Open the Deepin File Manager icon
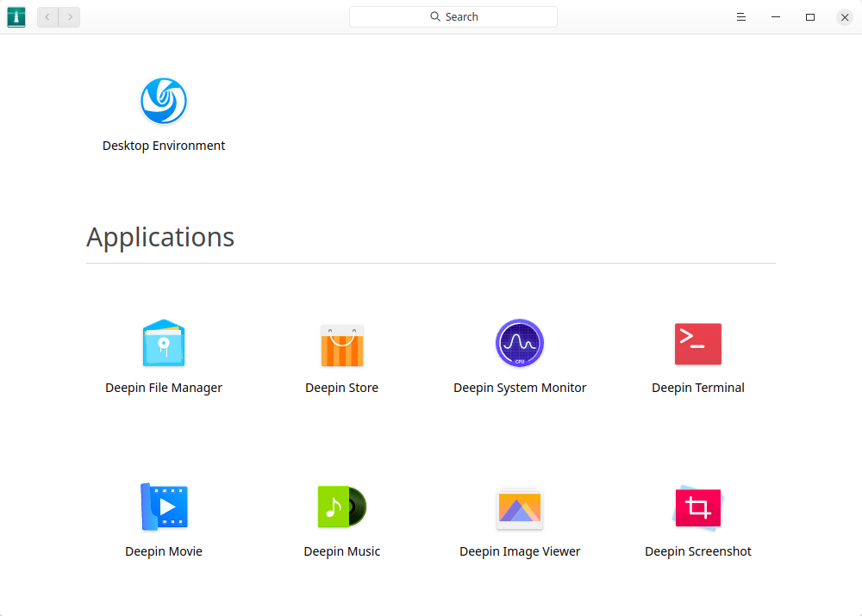The width and height of the screenshot is (862, 616). tap(164, 343)
